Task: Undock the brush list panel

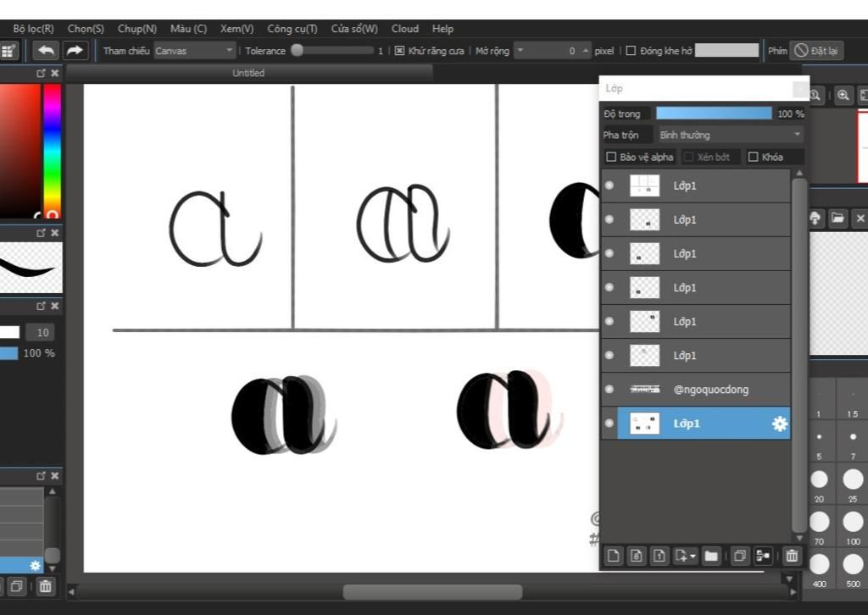Action: (41, 475)
